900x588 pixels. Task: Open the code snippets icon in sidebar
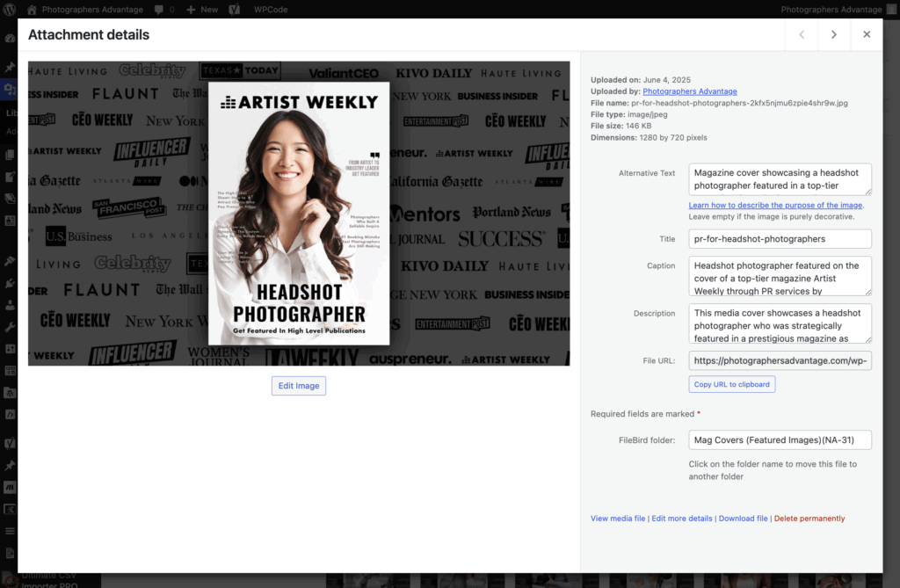tap(10, 415)
